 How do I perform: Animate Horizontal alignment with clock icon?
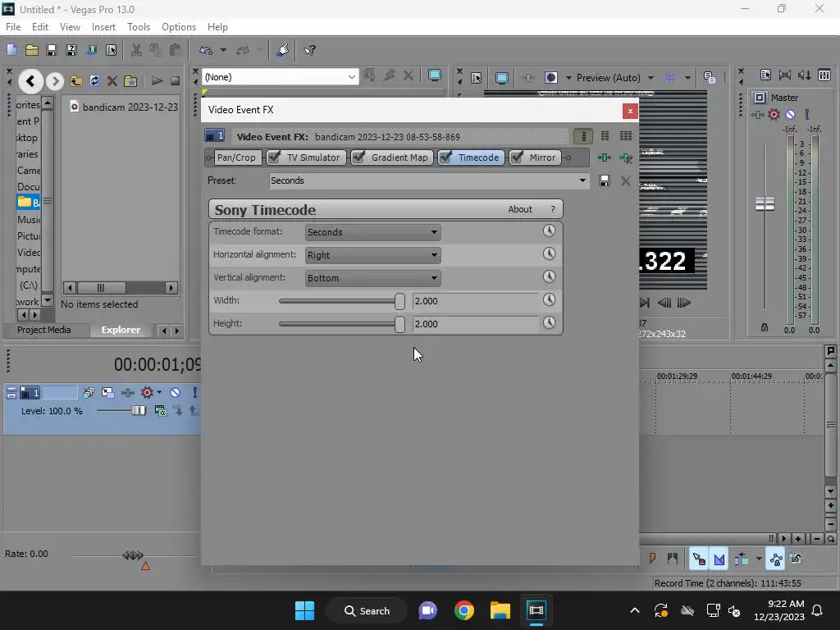point(549,254)
